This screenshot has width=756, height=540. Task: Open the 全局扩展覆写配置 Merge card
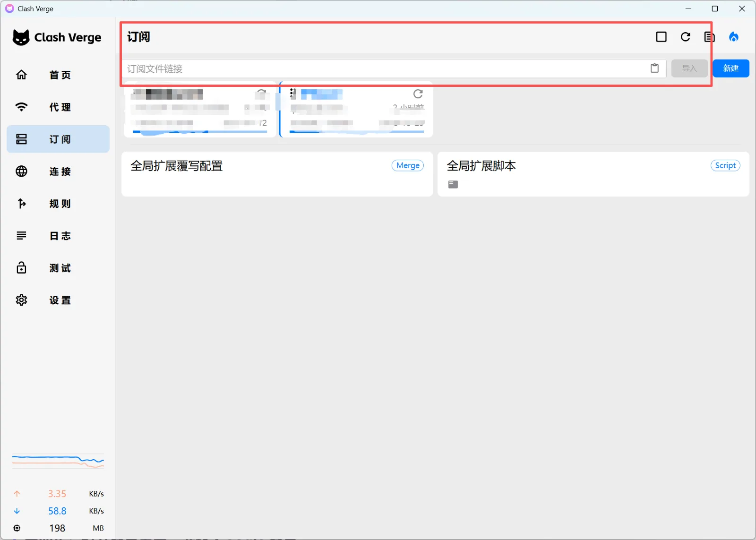277,174
